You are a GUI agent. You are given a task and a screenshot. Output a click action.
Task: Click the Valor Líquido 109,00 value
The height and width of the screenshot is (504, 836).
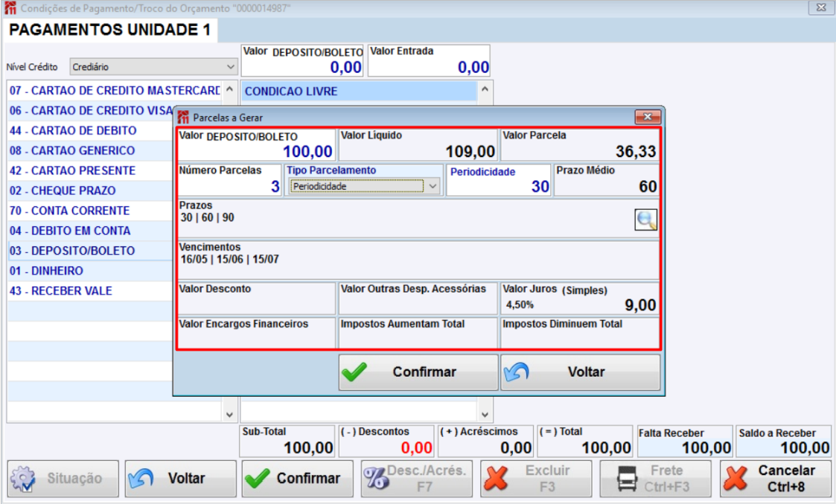point(470,151)
